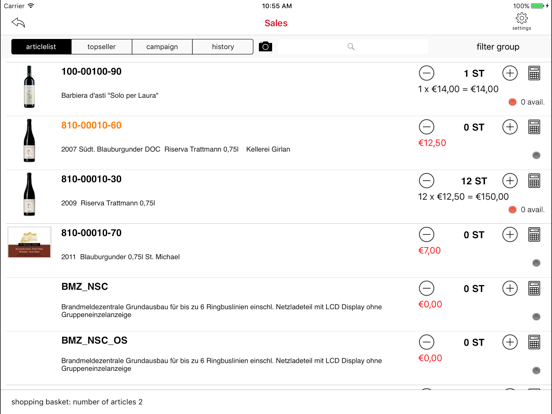Screen dimensions: 552x414
Task: Tap description 2009 Riserva Trattmann 0,75l
Action: point(108,203)
